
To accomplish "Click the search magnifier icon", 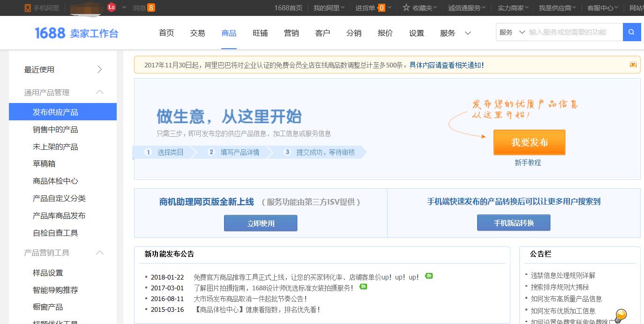I will click(x=631, y=32).
